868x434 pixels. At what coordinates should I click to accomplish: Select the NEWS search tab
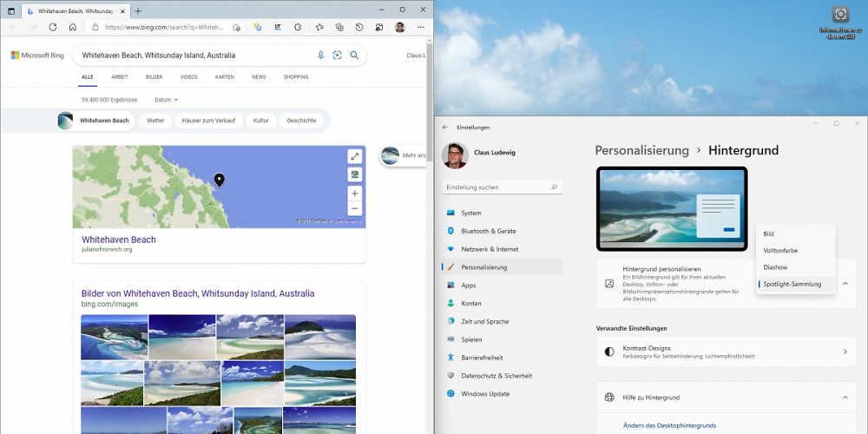click(x=259, y=77)
